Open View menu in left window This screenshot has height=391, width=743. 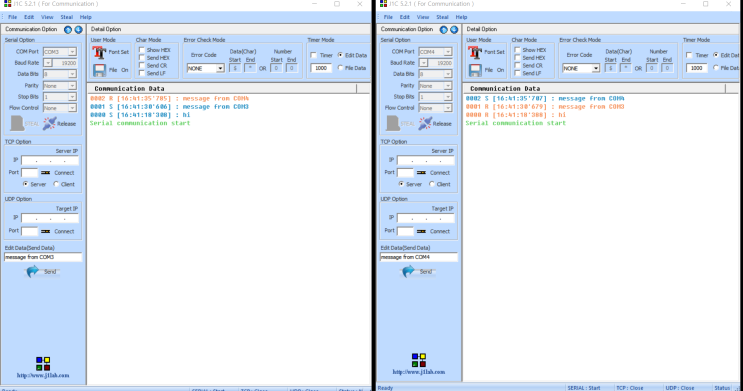(47, 17)
